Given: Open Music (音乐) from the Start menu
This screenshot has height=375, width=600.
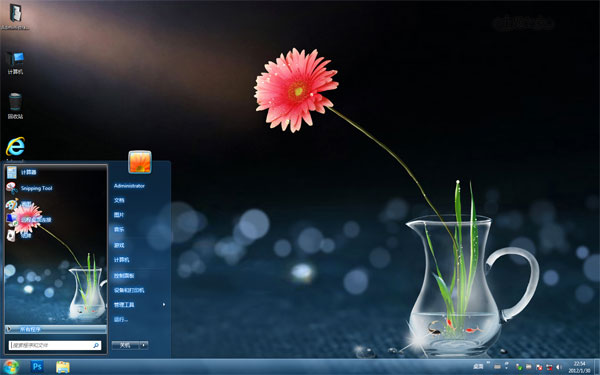Looking at the screenshot, I should pyautogui.click(x=119, y=230).
